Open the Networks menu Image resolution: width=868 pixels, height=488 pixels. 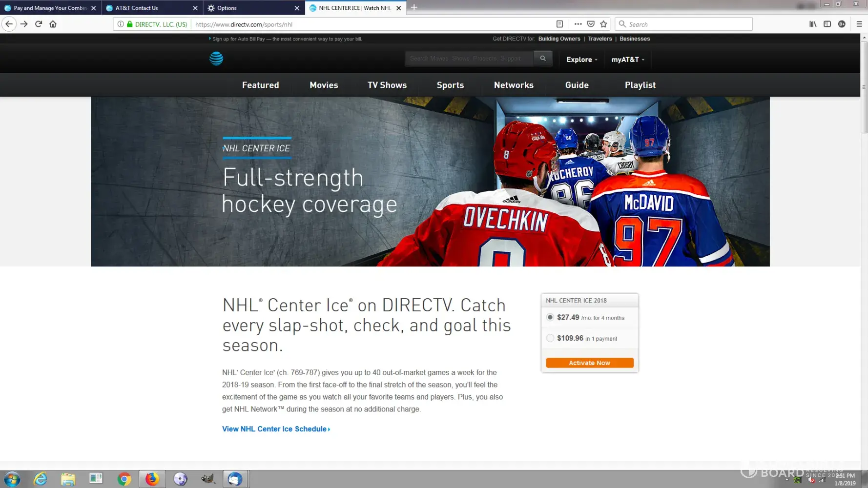pyautogui.click(x=514, y=85)
